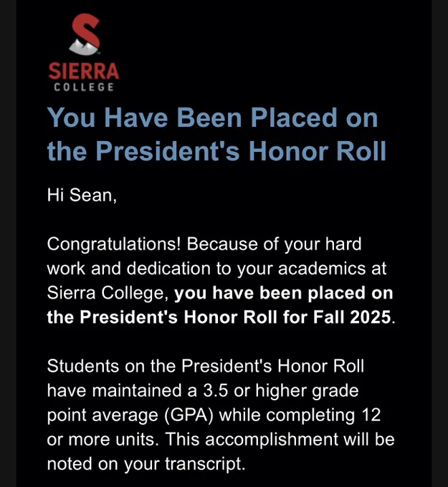Click the '(GPA)' abbreviation
Image resolution: width=448 pixels, height=487 pixels.
pyautogui.click(x=189, y=415)
